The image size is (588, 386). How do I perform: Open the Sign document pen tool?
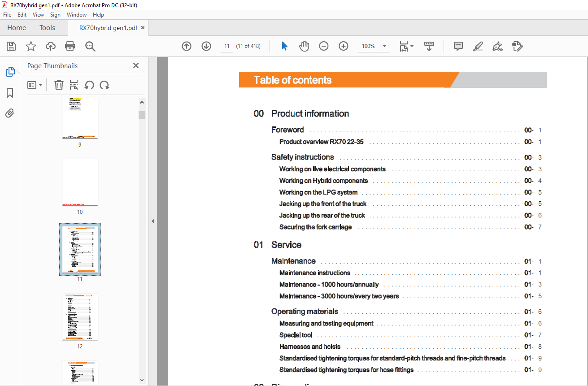(x=497, y=46)
